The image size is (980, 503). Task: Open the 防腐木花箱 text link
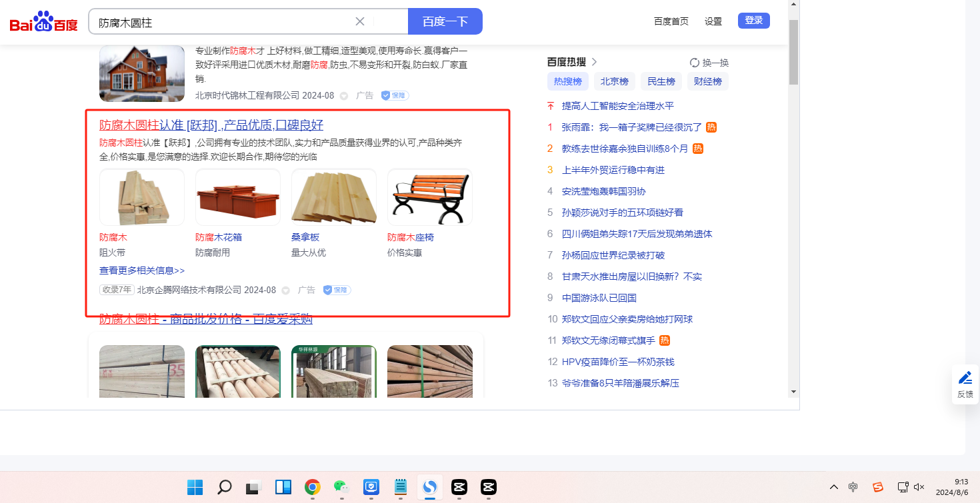pos(219,237)
